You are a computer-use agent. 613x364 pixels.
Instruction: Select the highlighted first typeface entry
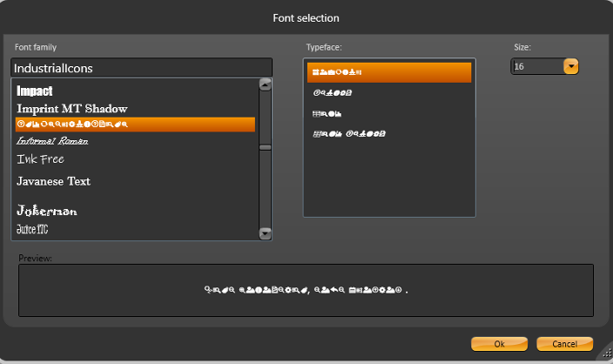click(388, 72)
